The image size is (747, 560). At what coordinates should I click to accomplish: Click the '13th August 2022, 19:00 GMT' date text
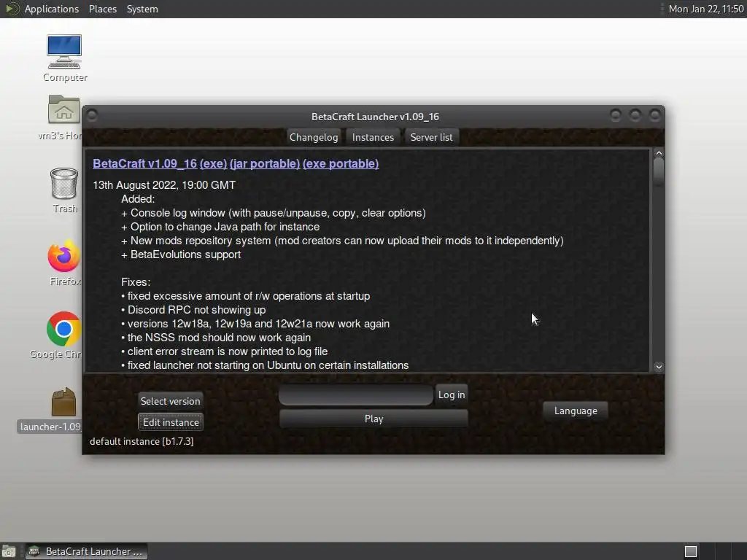tap(164, 185)
